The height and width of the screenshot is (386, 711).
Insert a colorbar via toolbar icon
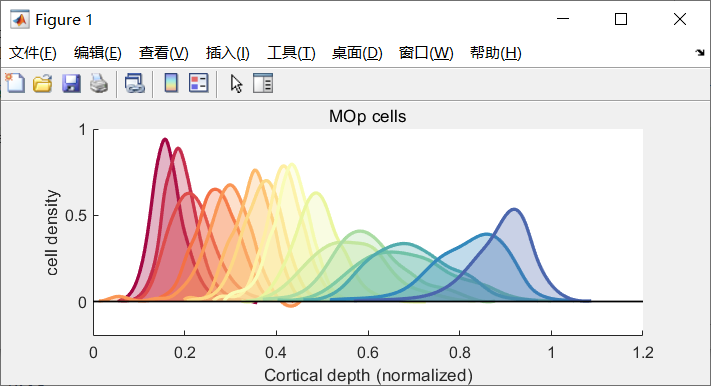click(x=171, y=83)
